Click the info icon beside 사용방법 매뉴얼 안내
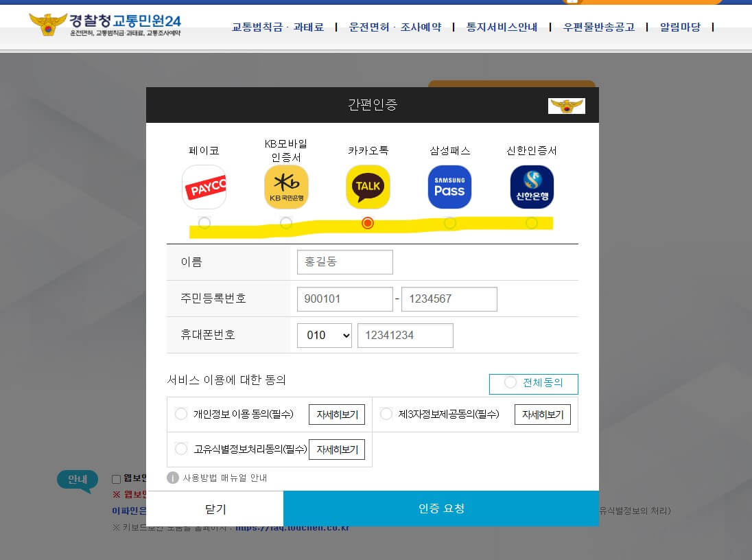This screenshot has height=560, width=752. pos(173,478)
